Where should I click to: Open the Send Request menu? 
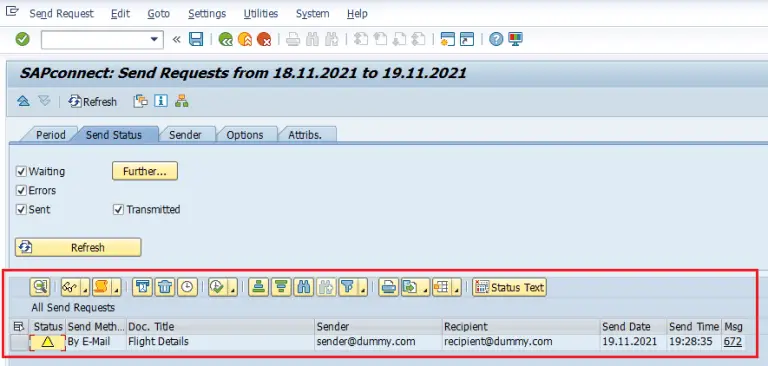tap(61, 14)
